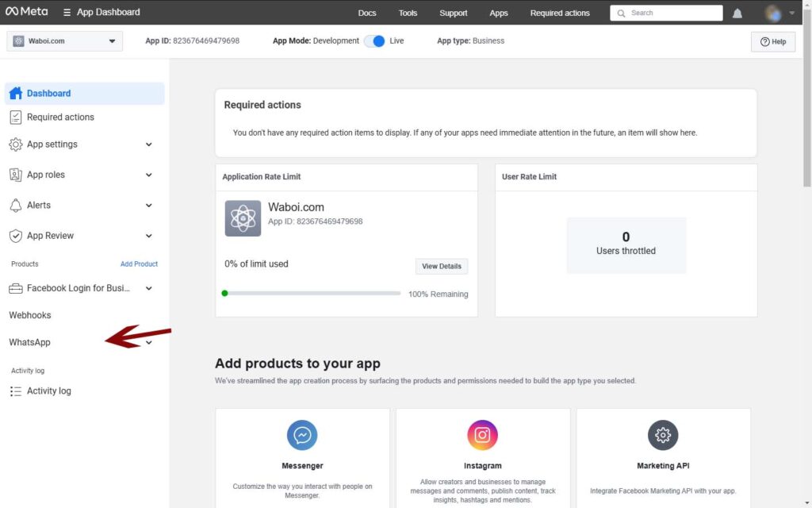Image resolution: width=812 pixels, height=508 pixels.
Task: Open Apps in top navigation
Action: pyautogui.click(x=499, y=13)
